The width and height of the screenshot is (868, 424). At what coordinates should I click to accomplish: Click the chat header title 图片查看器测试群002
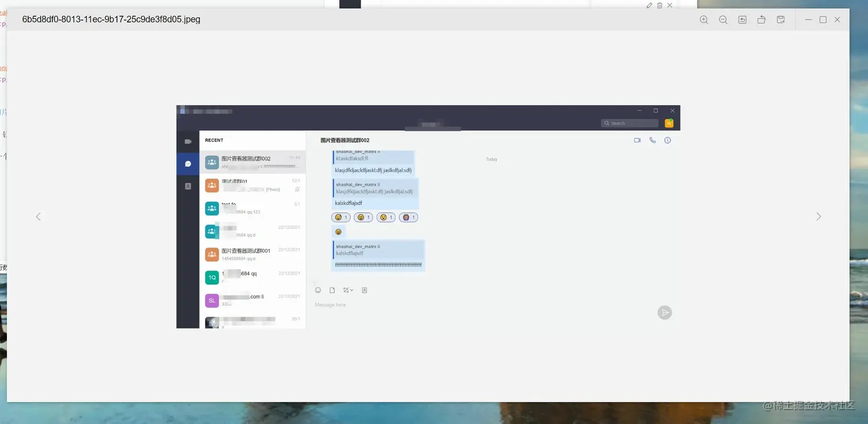pyautogui.click(x=345, y=140)
